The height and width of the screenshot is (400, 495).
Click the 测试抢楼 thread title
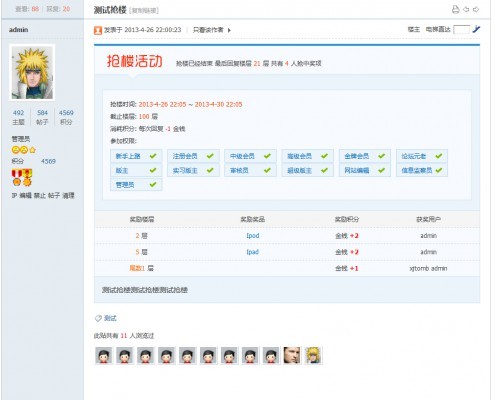coord(110,10)
